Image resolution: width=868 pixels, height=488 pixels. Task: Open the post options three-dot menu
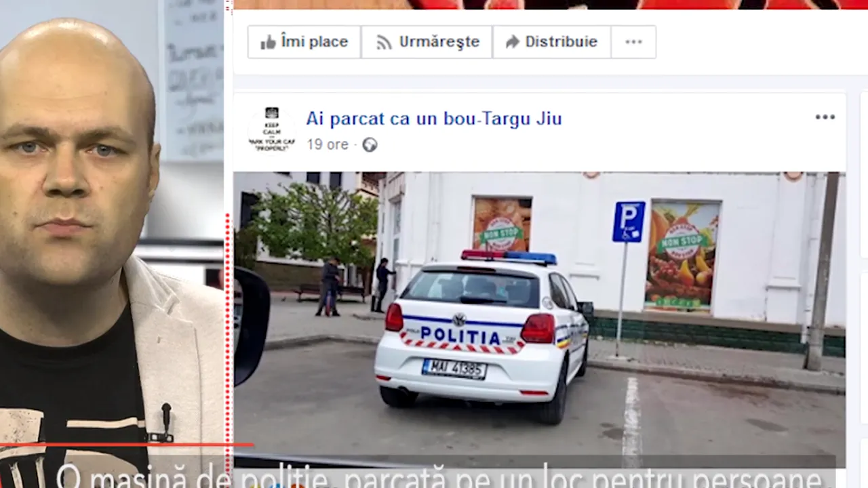pyautogui.click(x=825, y=117)
